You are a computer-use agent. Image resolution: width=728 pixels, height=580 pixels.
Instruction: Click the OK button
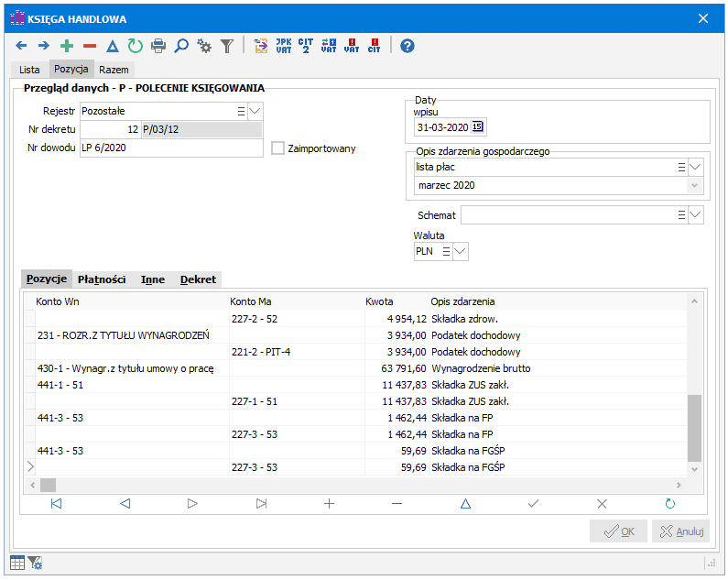[618, 531]
